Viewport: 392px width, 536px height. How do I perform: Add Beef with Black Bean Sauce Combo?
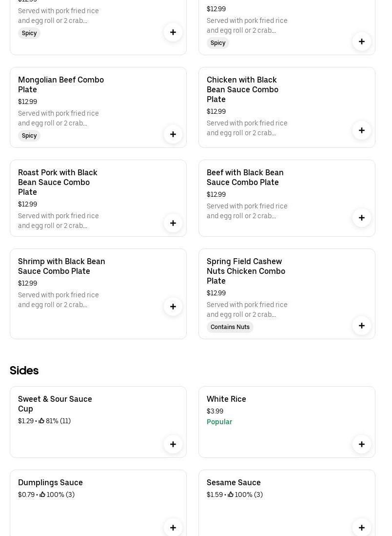click(362, 218)
